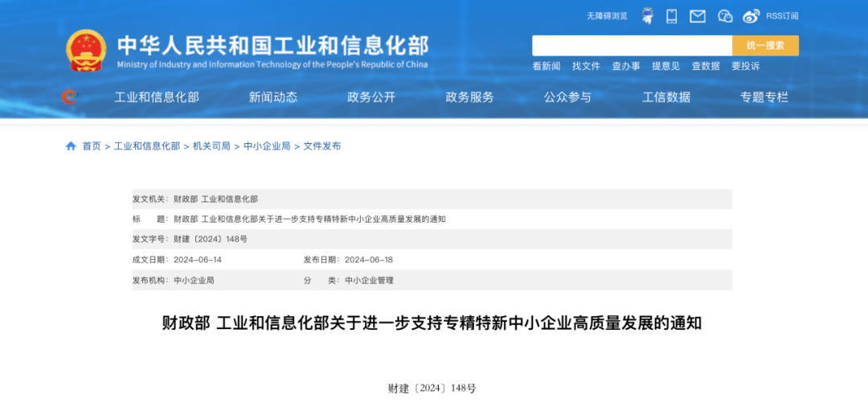Open 查数据 quick link

[706, 67]
